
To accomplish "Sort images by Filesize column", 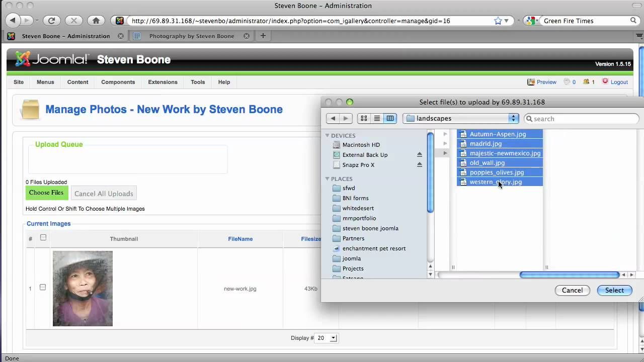I will [x=311, y=239].
